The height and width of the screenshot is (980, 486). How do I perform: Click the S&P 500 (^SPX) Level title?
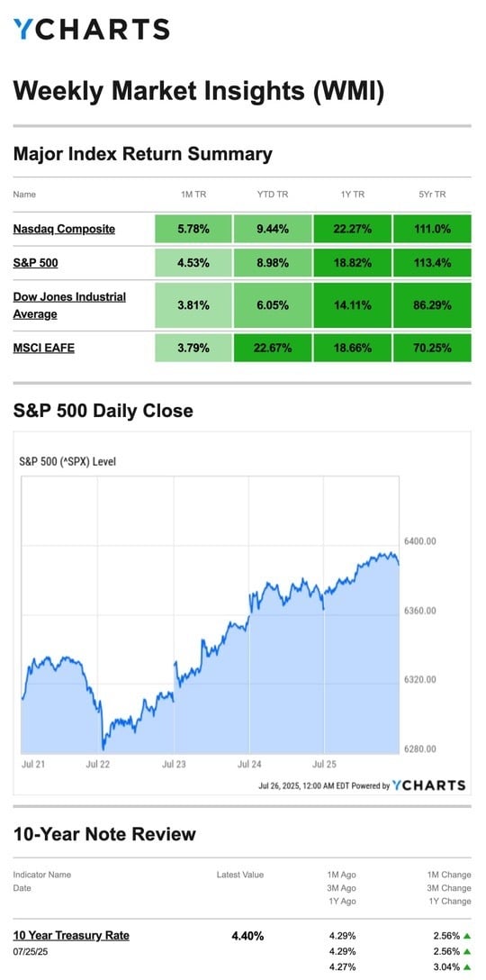tap(68, 462)
